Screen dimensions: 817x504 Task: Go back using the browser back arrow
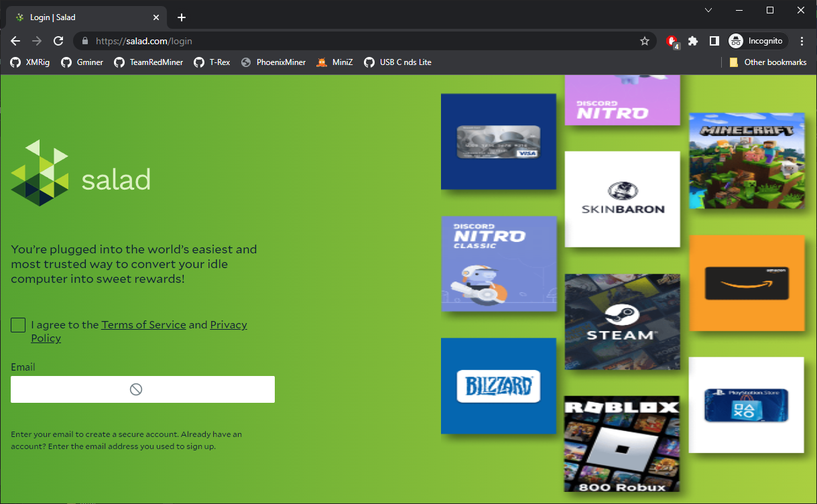(15, 41)
